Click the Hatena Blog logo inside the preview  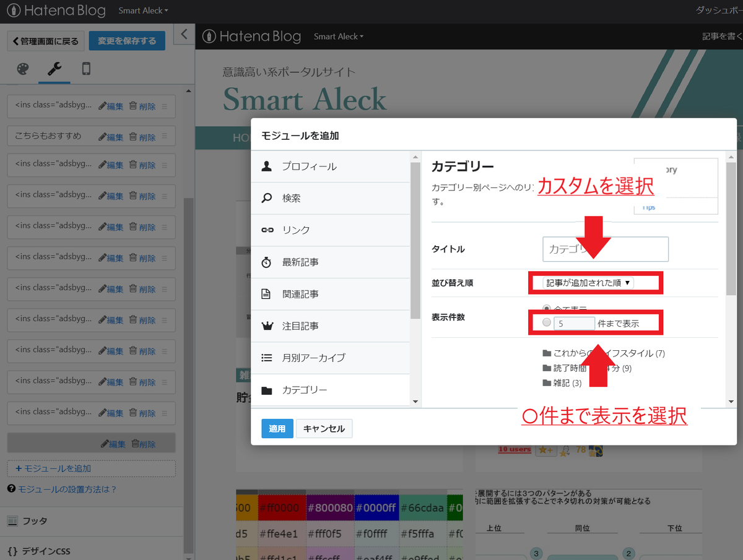point(251,37)
